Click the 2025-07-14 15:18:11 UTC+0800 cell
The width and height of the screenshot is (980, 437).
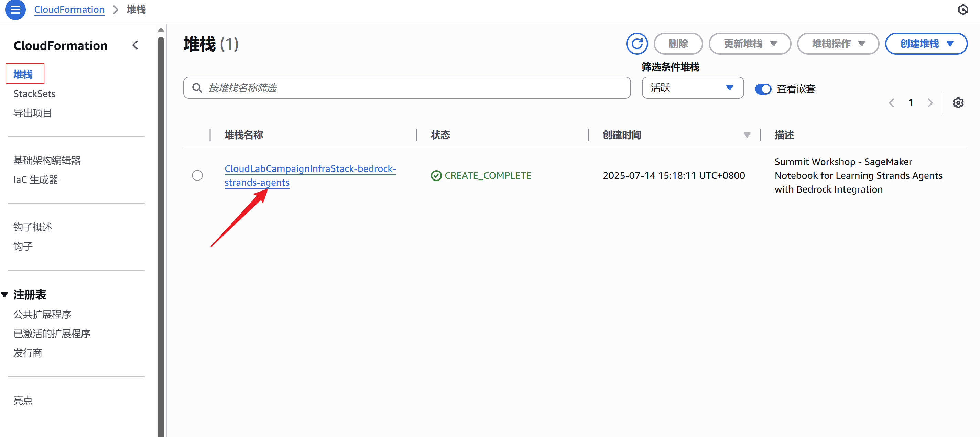674,175
